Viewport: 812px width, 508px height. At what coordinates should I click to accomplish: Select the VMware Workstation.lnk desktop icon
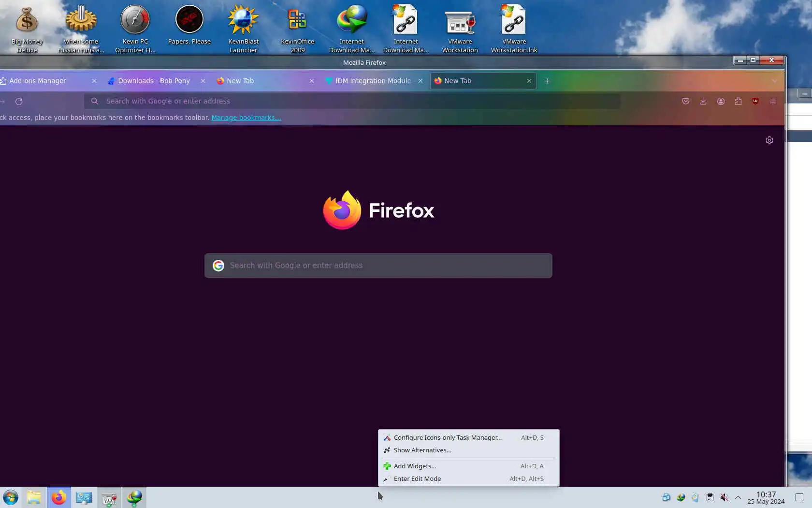(514, 28)
